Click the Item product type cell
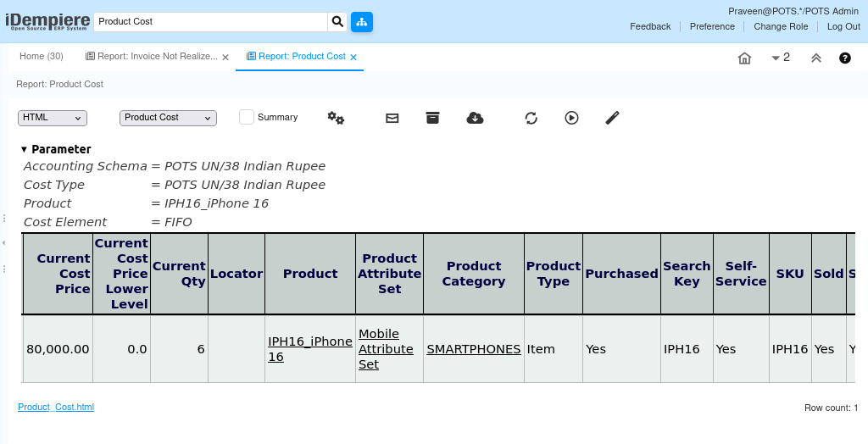Image resolution: width=868 pixels, height=444 pixels. 553,349
